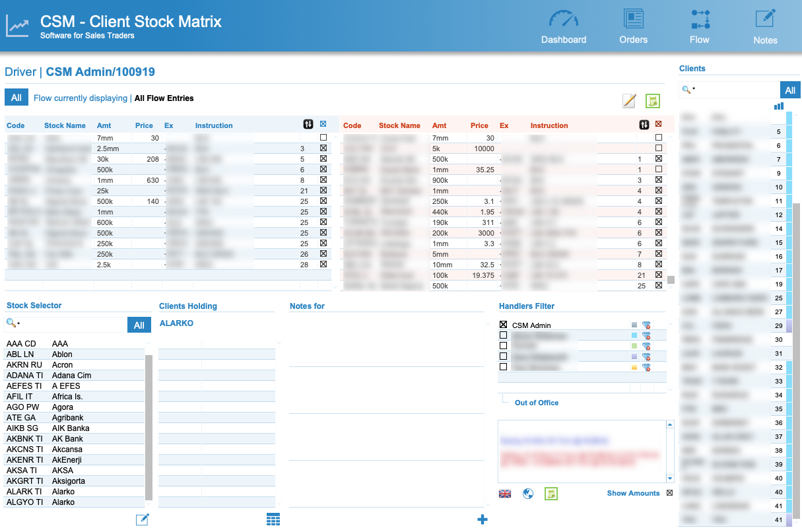Viewport: 802px width, 532px height.
Task: Toggle the Show Amounts checkbox
Action: tap(670, 493)
